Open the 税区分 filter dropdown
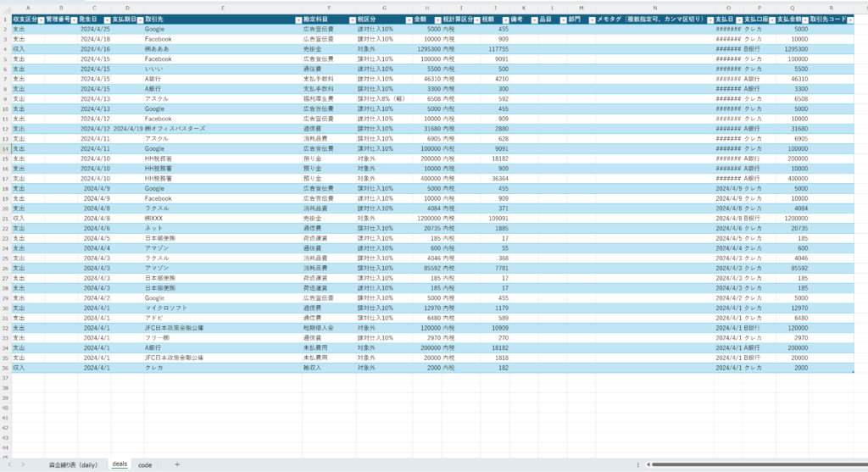 point(409,20)
